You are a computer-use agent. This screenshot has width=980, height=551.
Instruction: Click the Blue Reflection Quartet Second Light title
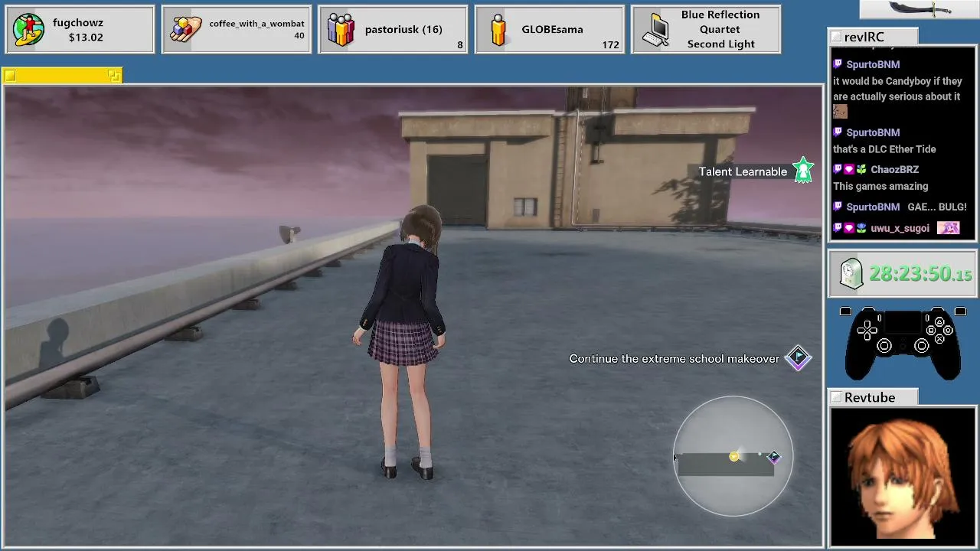[720, 30]
